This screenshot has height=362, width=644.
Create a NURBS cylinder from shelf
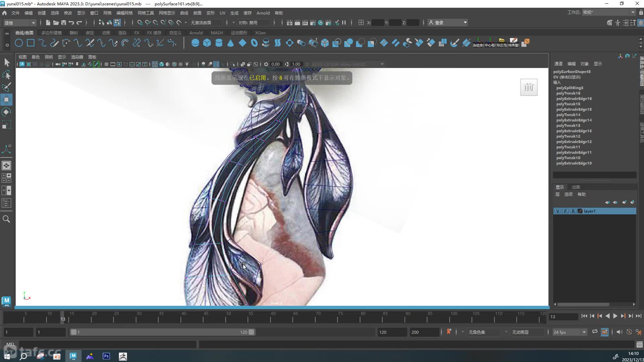click(x=219, y=43)
